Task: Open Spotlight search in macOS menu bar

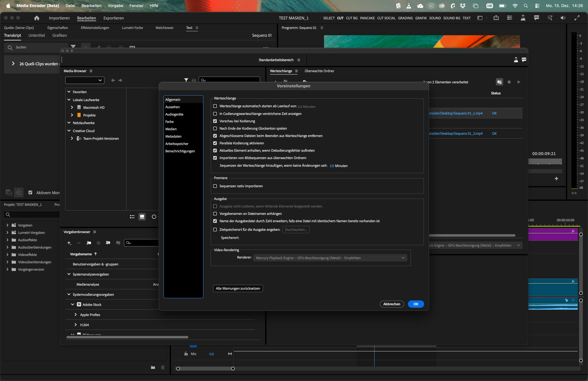Action: point(526,6)
